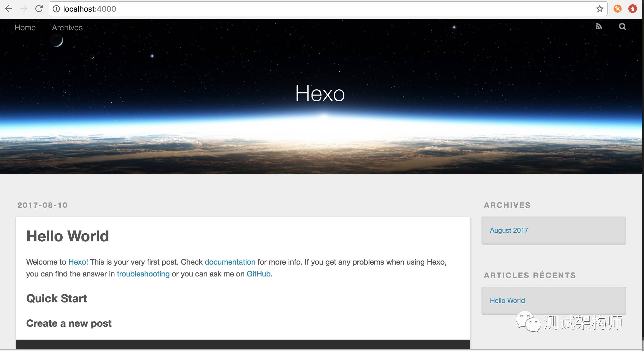Click the red upload-arrow extension icon
This screenshot has height=351, width=644.
pyautogui.click(x=632, y=9)
